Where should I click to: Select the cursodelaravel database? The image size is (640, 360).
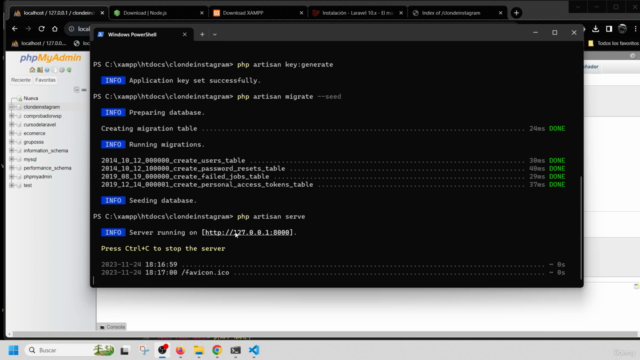coord(40,124)
